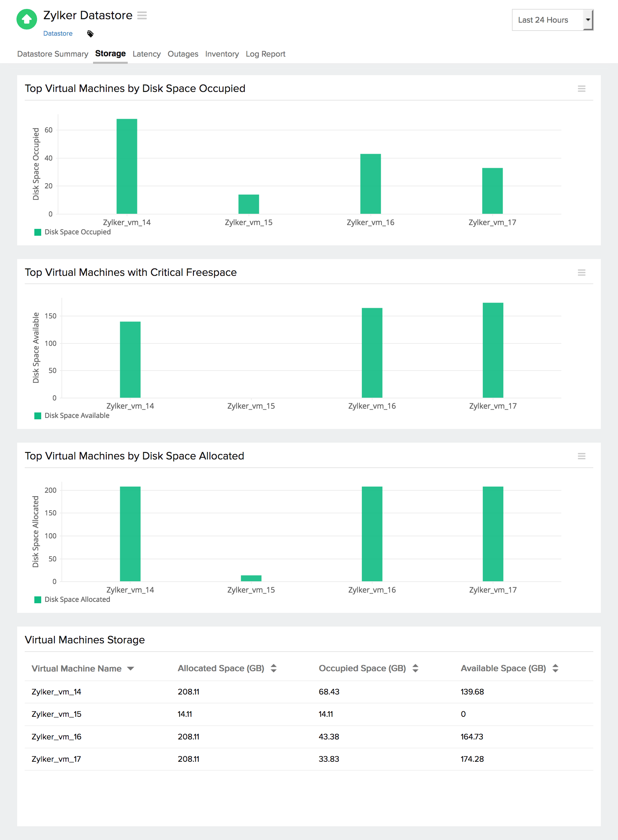Open the Last 24 Hours time dropdown
The width and height of the screenshot is (618, 840).
pos(552,20)
